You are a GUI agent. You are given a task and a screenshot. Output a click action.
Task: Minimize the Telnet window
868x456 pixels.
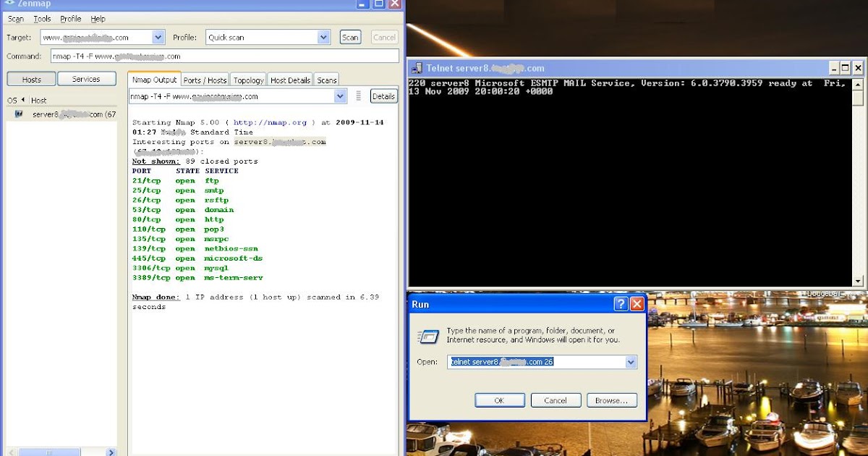pyautogui.click(x=833, y=68)
